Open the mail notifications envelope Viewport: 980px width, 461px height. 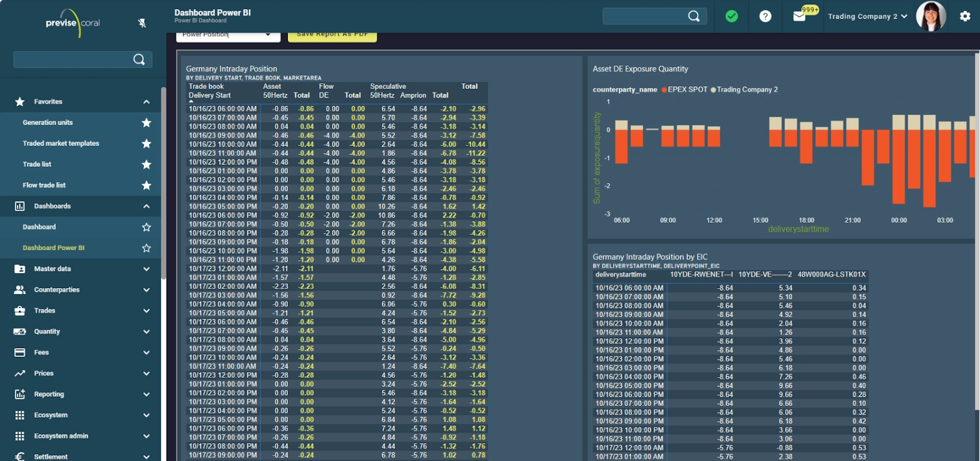point(799,17)
